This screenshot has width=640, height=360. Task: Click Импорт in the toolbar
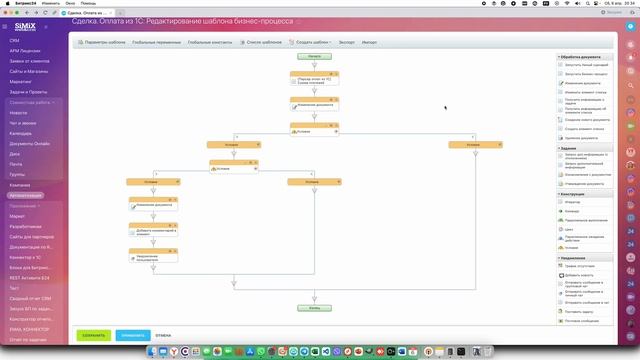(369, 42)
